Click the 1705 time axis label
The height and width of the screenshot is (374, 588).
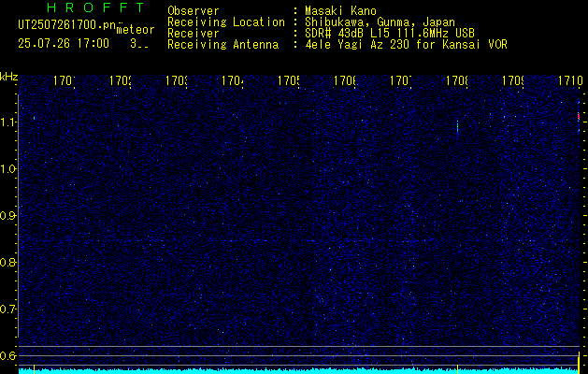(x=289, y=80)
